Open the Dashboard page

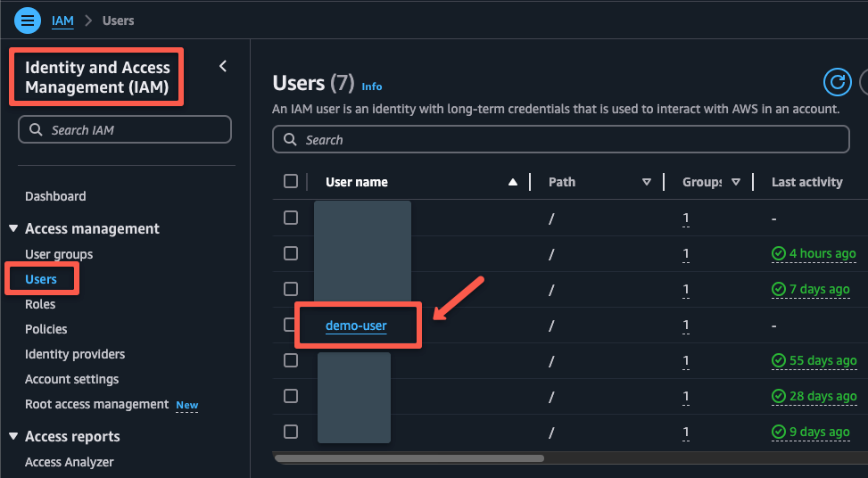[x=55, y=196]
